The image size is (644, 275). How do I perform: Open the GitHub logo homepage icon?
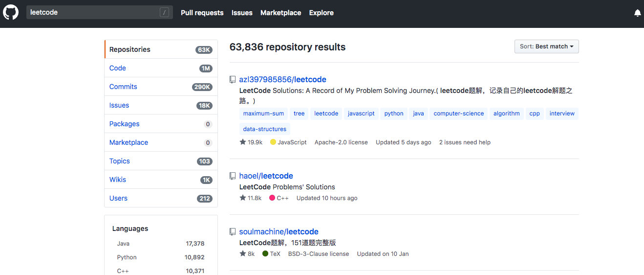11,12
